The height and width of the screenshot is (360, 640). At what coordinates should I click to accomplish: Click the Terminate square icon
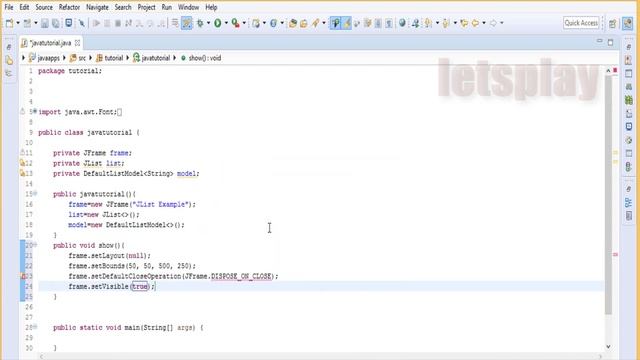click(118, 23)
